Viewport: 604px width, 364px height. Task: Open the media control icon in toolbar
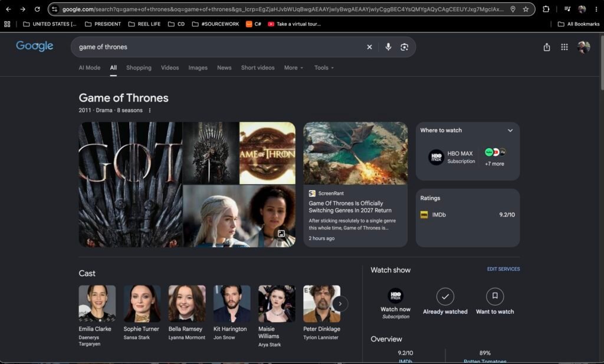pyautogui.click(x=567, y=9)
